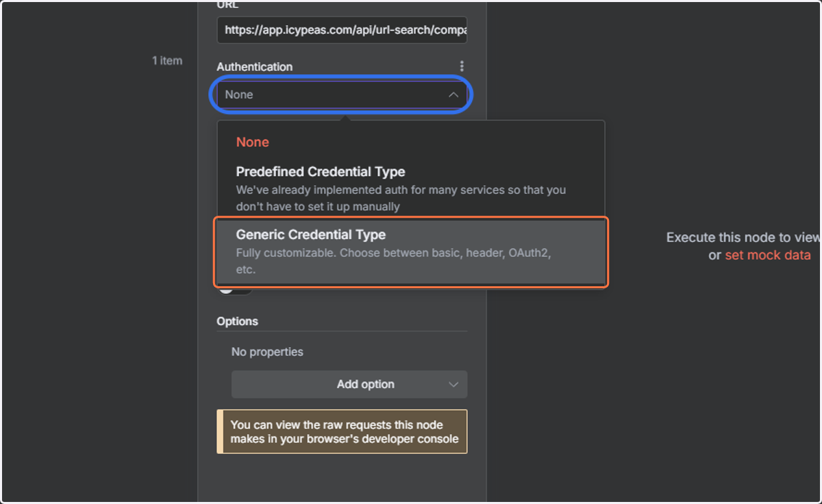Open Authentication options three-dot menu
Screen dimensions: 822x504
[462, 66]
